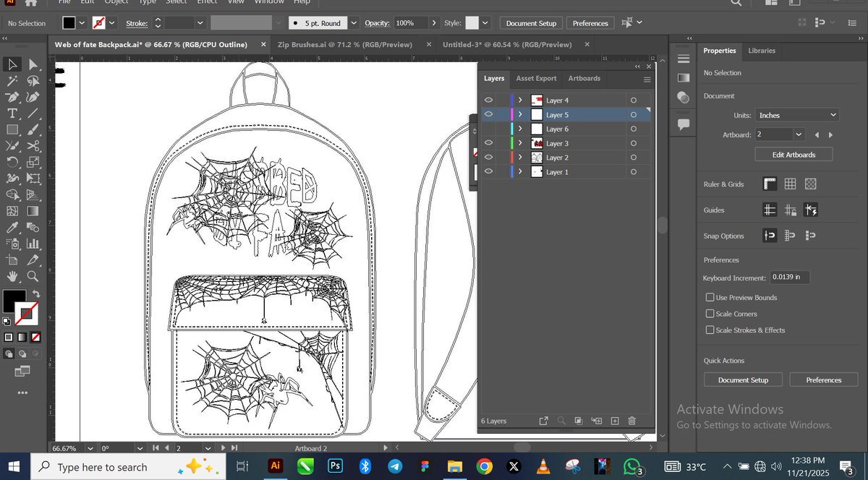Click Document Setup in control bar
This screenshot has height=480, width=868.
pyautogui.click(x=531, y=23)
